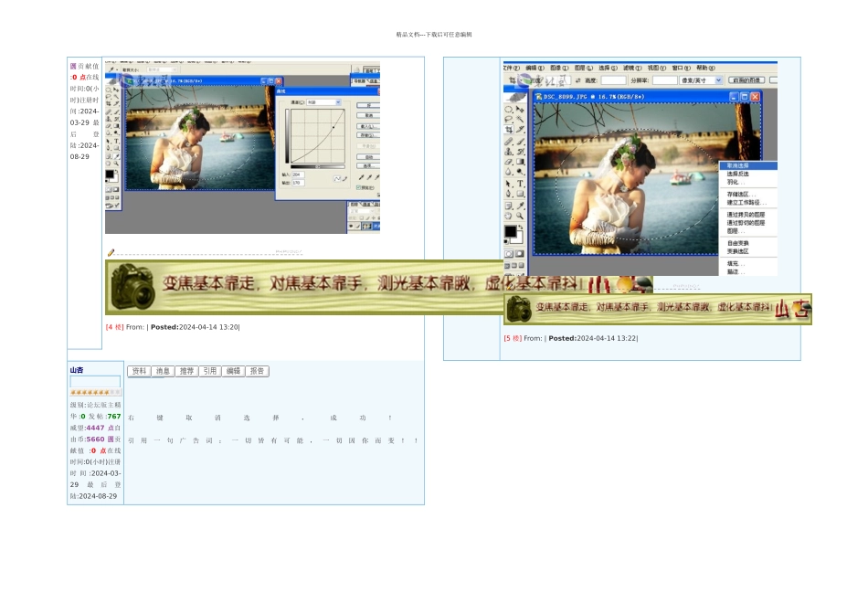The height and width of the screenshot is (614, 868).
Task: Select Brush tool in context-menu Photoshop screenshot
Action: 520,142
